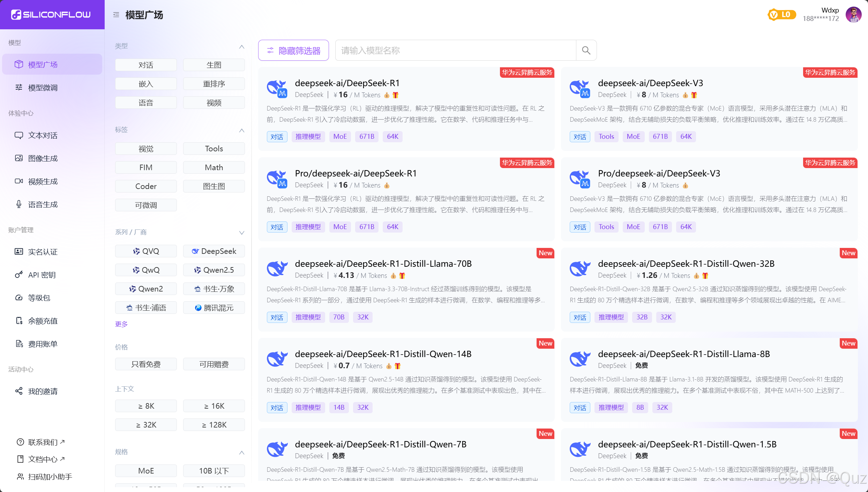Open 余额充值 page

52,320
